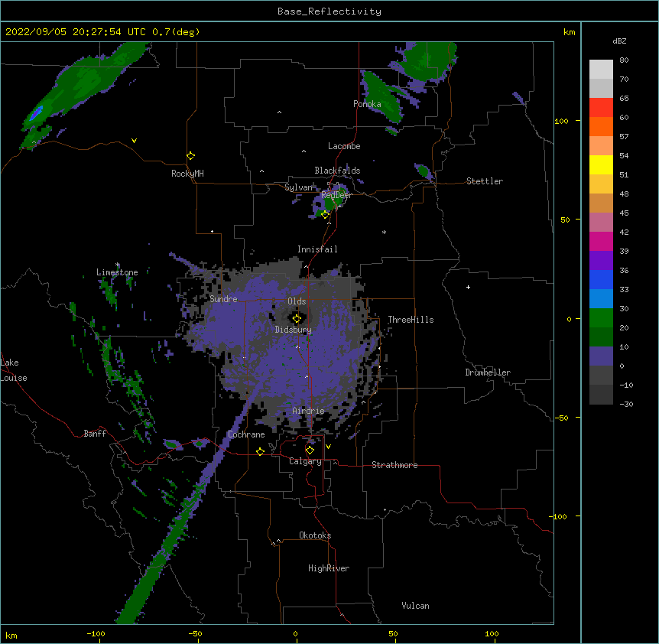
Task: Click the Blackfalds label
Action: 337,171
